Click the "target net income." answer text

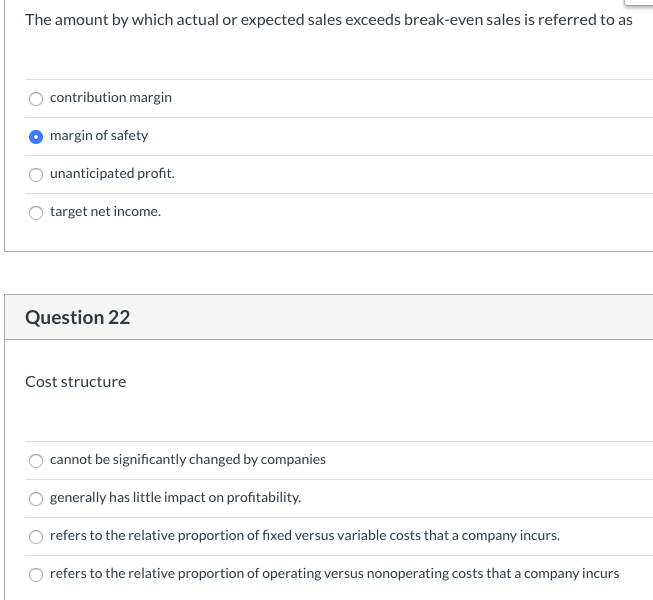(105, 211)
